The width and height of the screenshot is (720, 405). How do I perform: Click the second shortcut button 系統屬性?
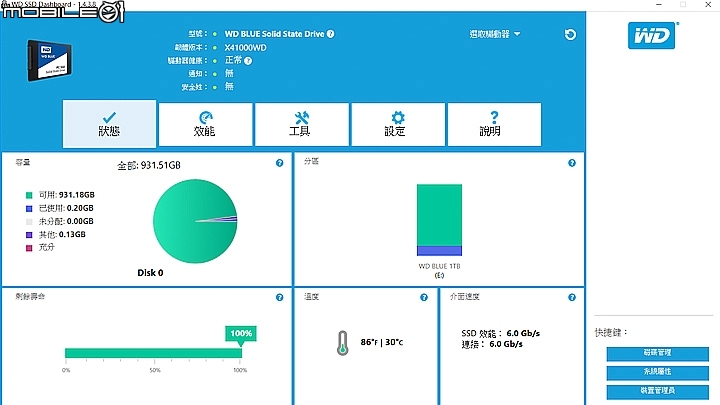[658, 372]
